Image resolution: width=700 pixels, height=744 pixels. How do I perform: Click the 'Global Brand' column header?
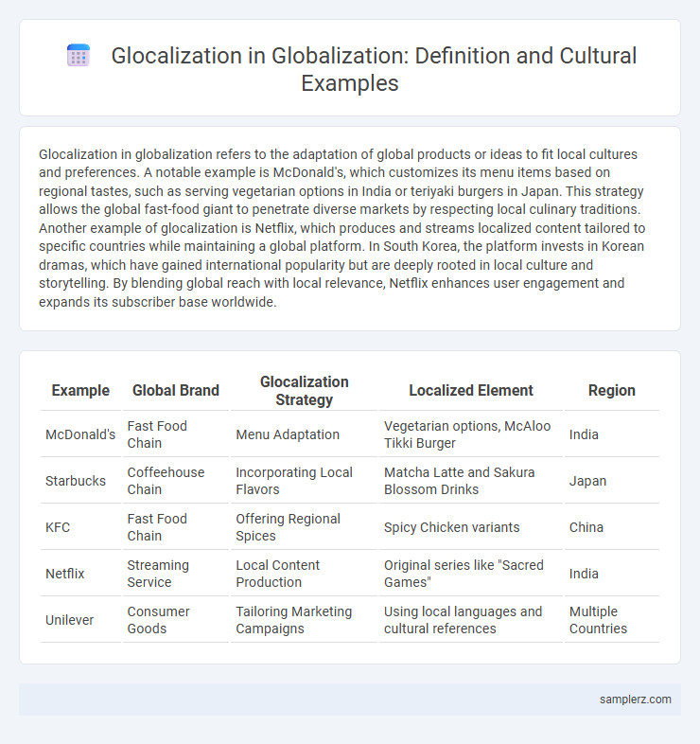176,391
